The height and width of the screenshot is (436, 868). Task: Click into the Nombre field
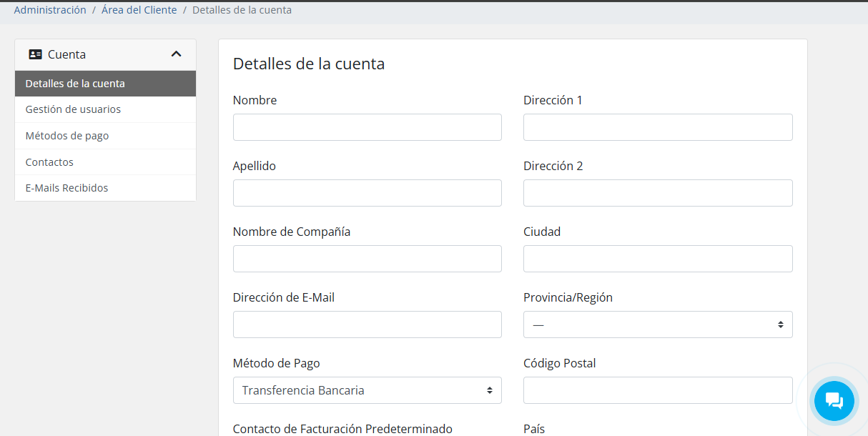pyautogui.click(x=367, y=127)
